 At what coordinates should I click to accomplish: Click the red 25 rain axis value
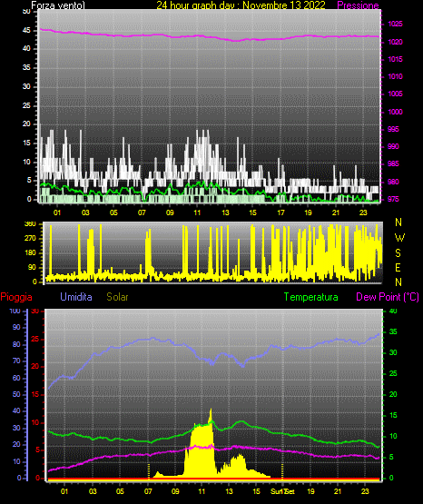[x=35, y=340]
